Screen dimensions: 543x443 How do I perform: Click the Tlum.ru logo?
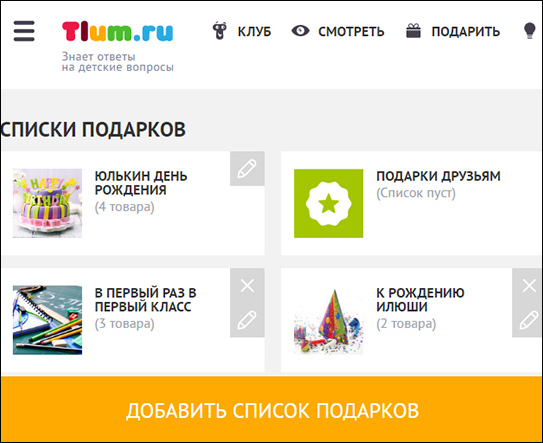(117, 32)
